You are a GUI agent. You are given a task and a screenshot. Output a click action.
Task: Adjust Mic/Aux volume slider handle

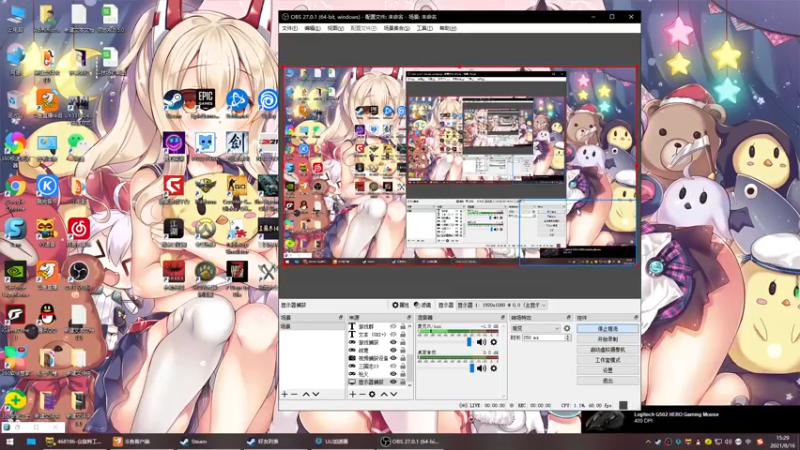coord(469,342)
